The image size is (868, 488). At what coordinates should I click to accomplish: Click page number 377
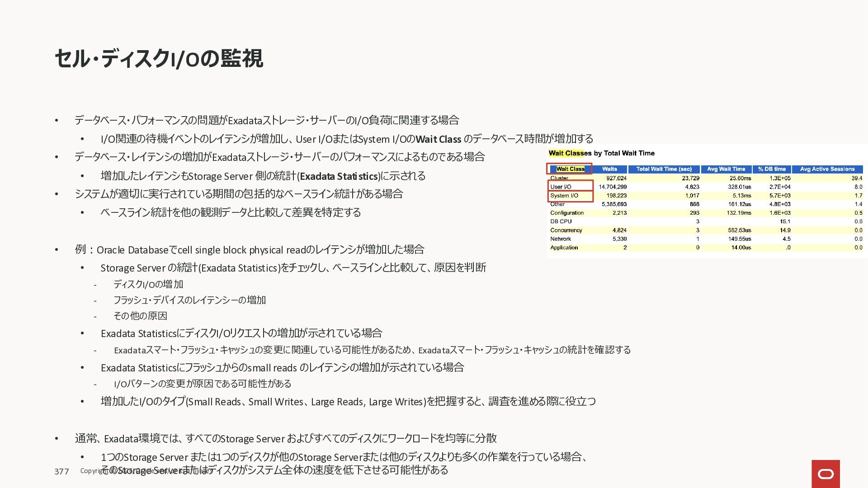tap(61, 472)
